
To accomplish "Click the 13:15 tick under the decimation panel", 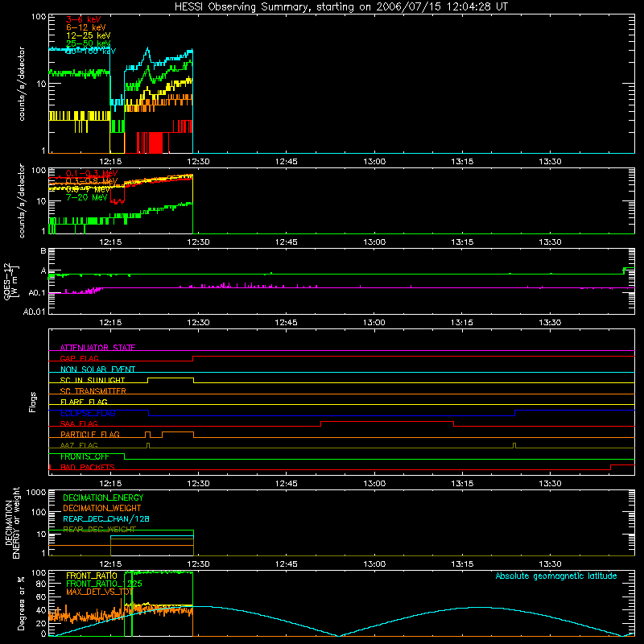I will click(462, 564).
